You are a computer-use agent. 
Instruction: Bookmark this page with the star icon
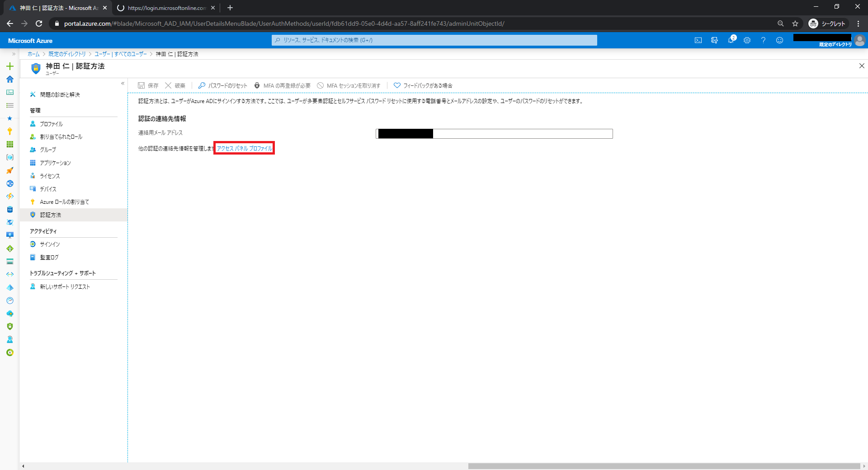pyautogui.click(x=795, y=23)
